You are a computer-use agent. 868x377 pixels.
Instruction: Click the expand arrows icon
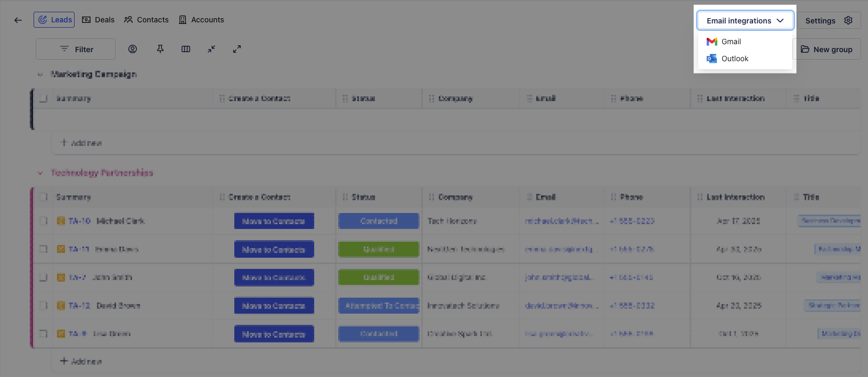click(x=237, y=49)
